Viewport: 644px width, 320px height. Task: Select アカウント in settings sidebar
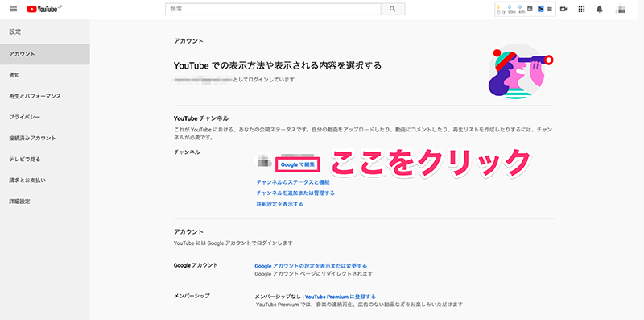[x=45, y=54]
